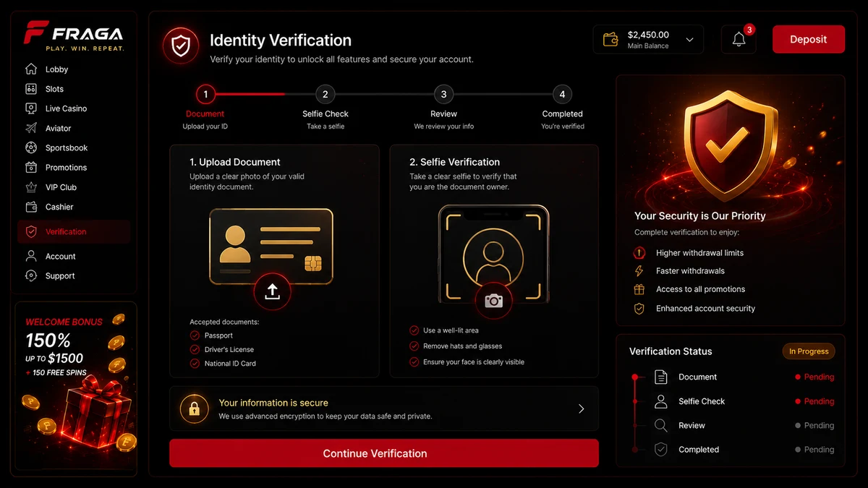The image size is (868, 488).
Task: Toggle the National ID Card checkmark
Action: pyautogui.click(x=195, y=364)
